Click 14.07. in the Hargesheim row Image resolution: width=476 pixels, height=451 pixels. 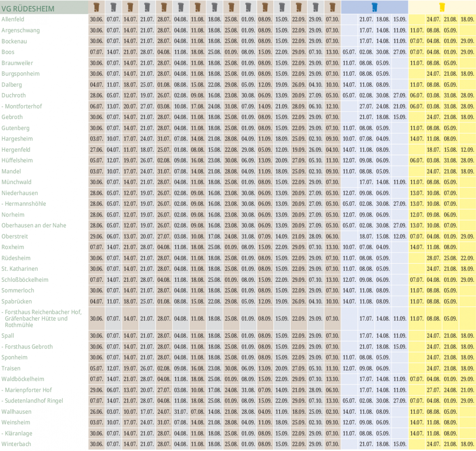416,139
